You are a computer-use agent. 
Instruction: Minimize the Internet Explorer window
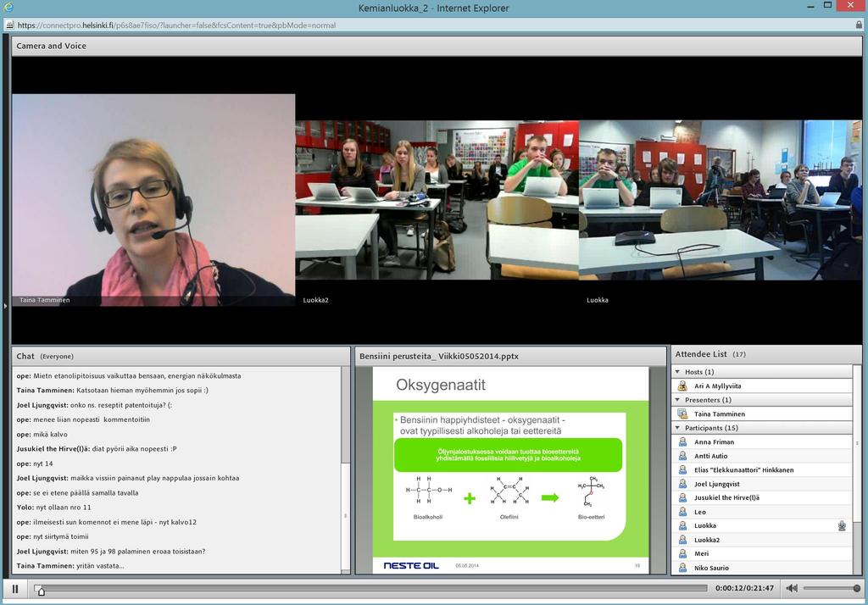[811, 6]
